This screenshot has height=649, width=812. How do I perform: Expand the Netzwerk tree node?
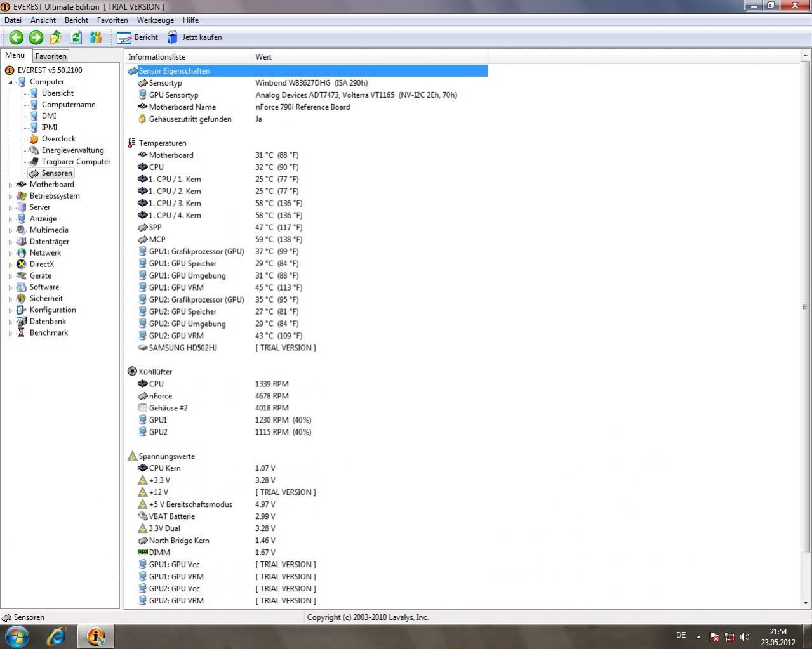(x=11, y=253)
